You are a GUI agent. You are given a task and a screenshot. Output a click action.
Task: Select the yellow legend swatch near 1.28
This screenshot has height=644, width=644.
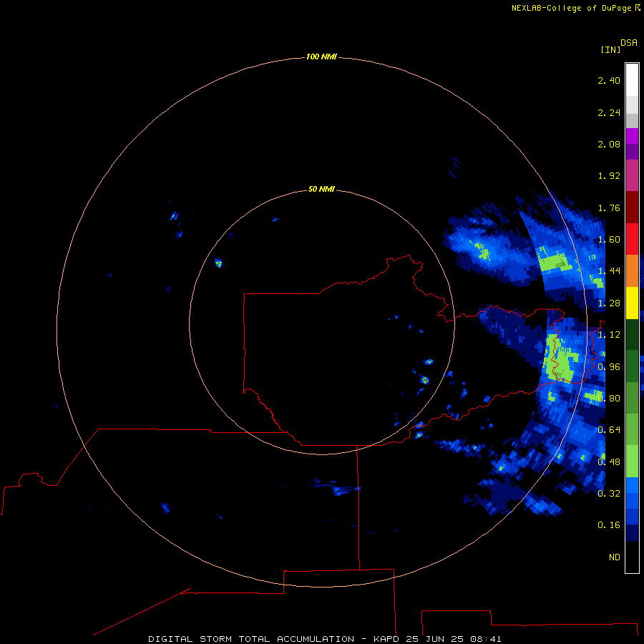pos(632,303)
